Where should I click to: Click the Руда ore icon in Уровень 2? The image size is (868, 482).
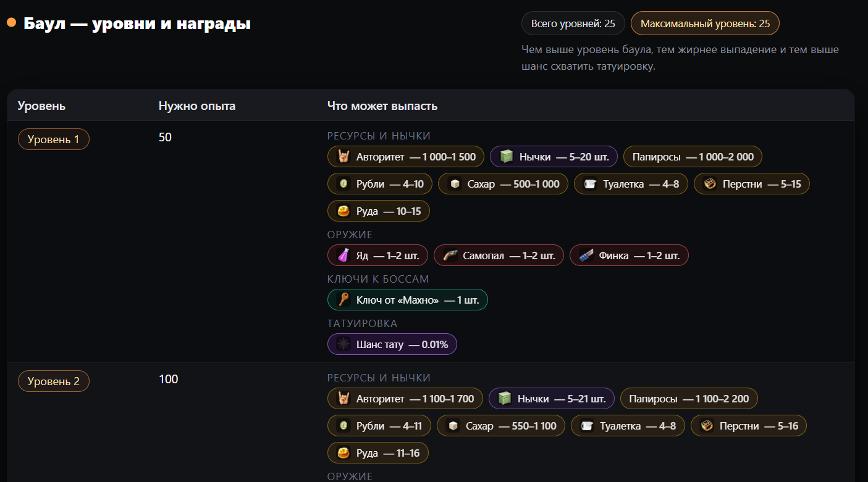343,453
